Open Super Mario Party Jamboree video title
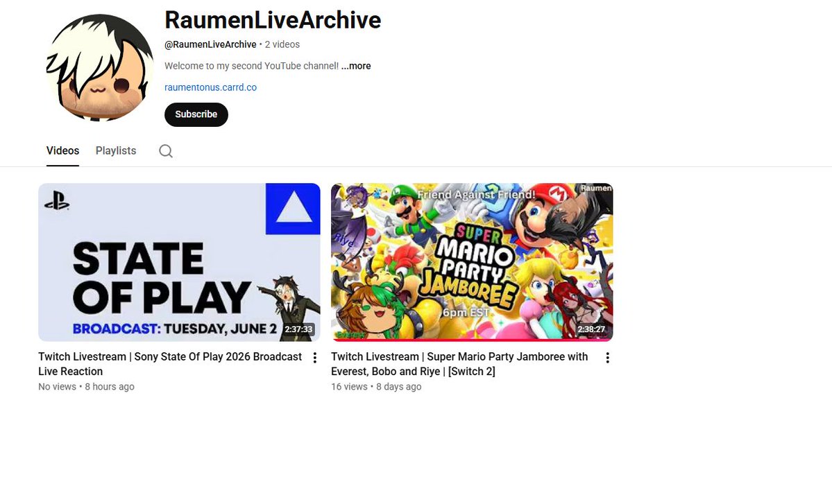832x504 pixels. (459, 364)
